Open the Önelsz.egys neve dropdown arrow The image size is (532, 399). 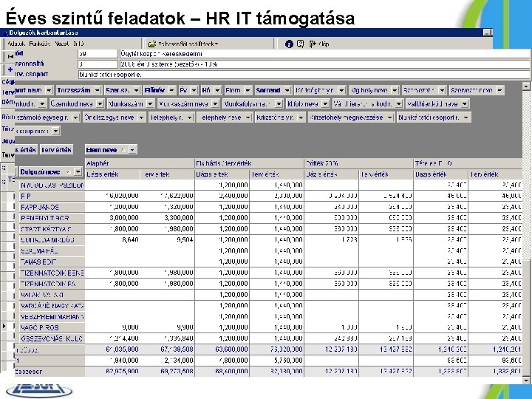pyautogui.click(x=141, y=117)
